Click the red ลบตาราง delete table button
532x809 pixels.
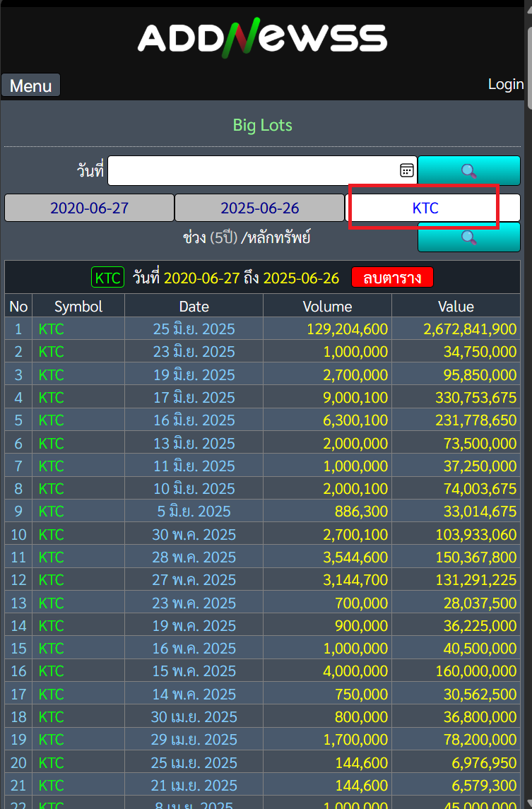(x=392, y=278)
